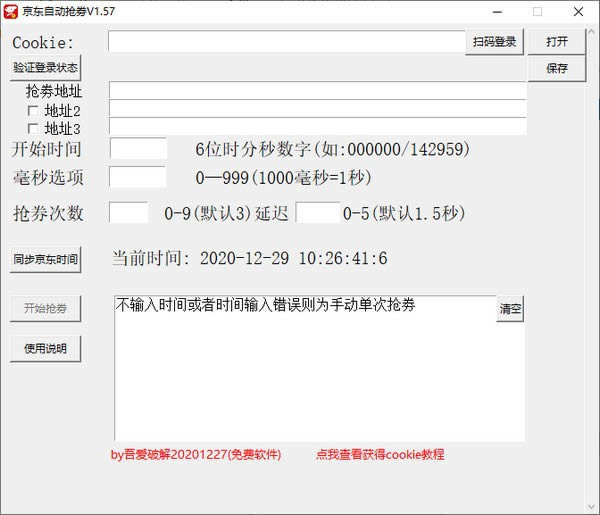This screenshot has width=600, height=515.
Task: Enable the 地址2 checkbox
Action: [33, 111]
